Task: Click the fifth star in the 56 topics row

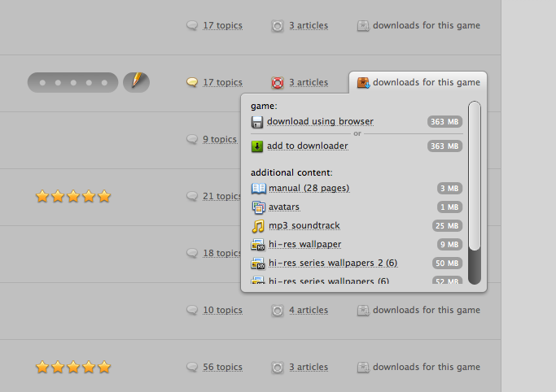Action: [x=104, y=367]
